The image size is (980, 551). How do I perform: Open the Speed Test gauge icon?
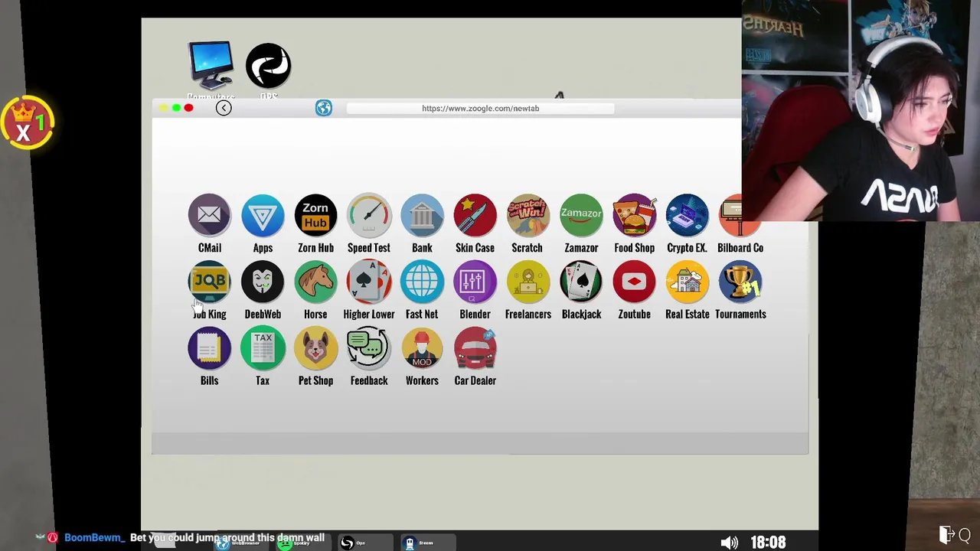coord(369,215)
